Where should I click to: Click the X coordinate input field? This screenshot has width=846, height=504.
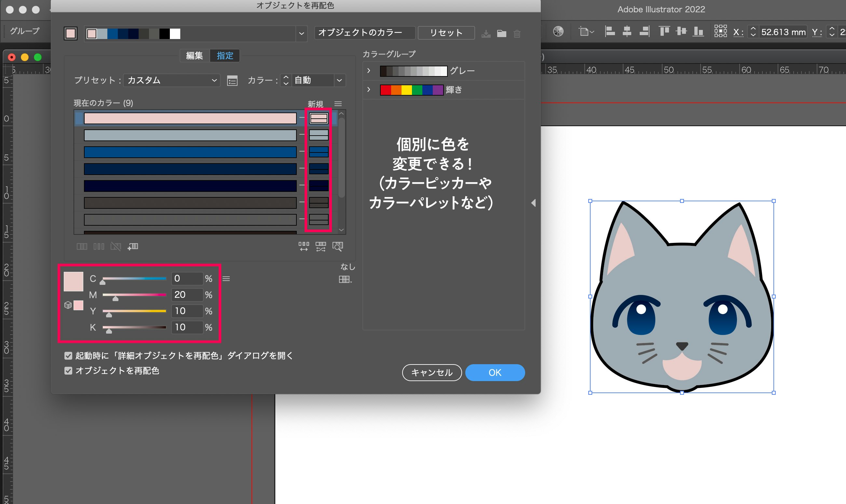pos(783,32)
